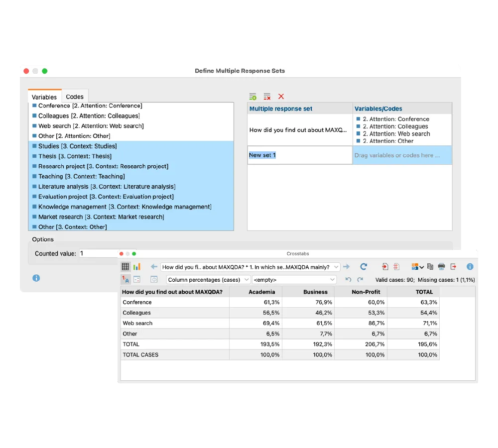Open the <empty> dropdown
498x448 pixels.
click(294, 280)
